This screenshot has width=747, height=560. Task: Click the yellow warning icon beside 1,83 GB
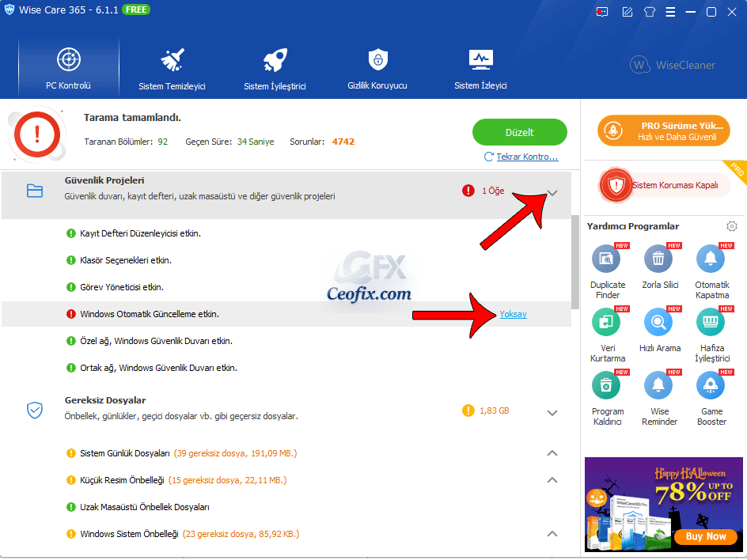(468, 411)
